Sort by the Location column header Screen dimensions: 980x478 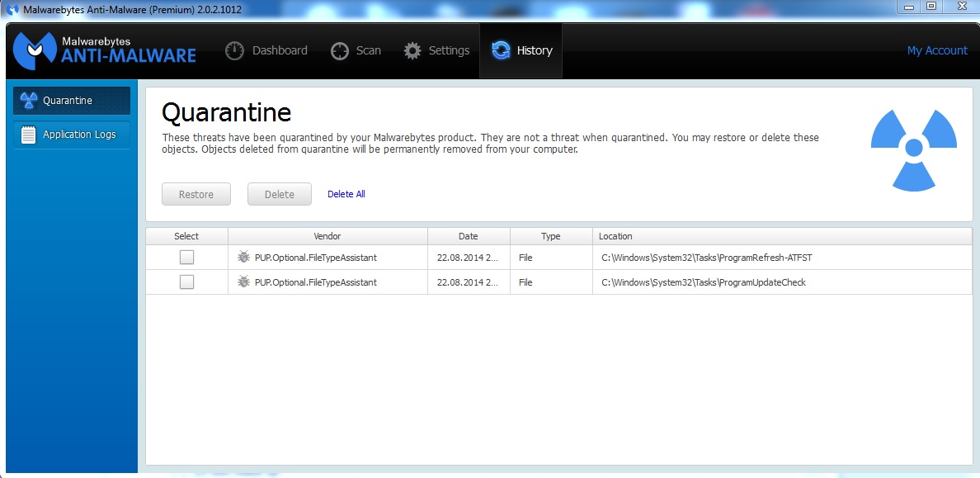[783, 236]
